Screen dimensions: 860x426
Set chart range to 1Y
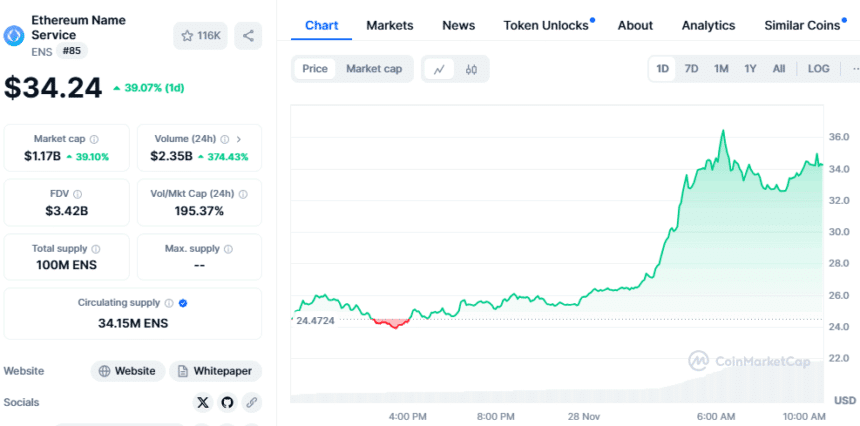pos(750,69)
